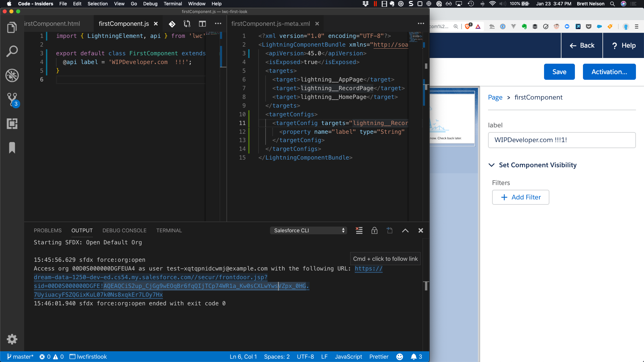Open the log output file icon

click(x=389, y=231)
